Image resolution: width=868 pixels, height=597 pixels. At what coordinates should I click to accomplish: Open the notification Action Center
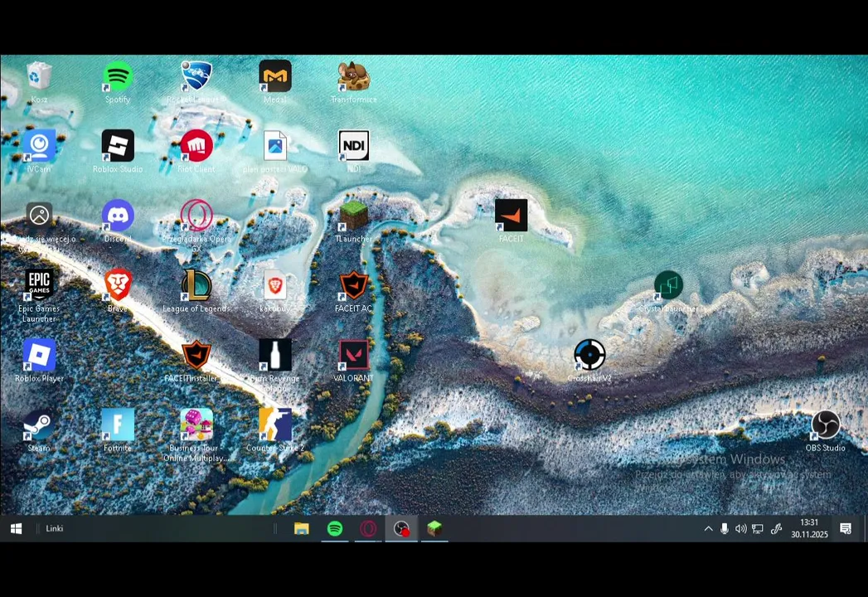[846, 529]
